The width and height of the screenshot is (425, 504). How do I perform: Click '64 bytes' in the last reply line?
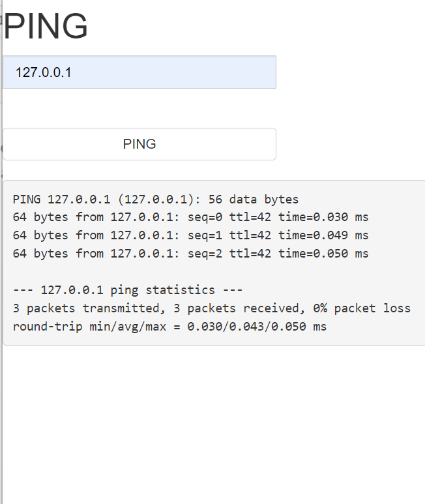(x=40, y=254)
